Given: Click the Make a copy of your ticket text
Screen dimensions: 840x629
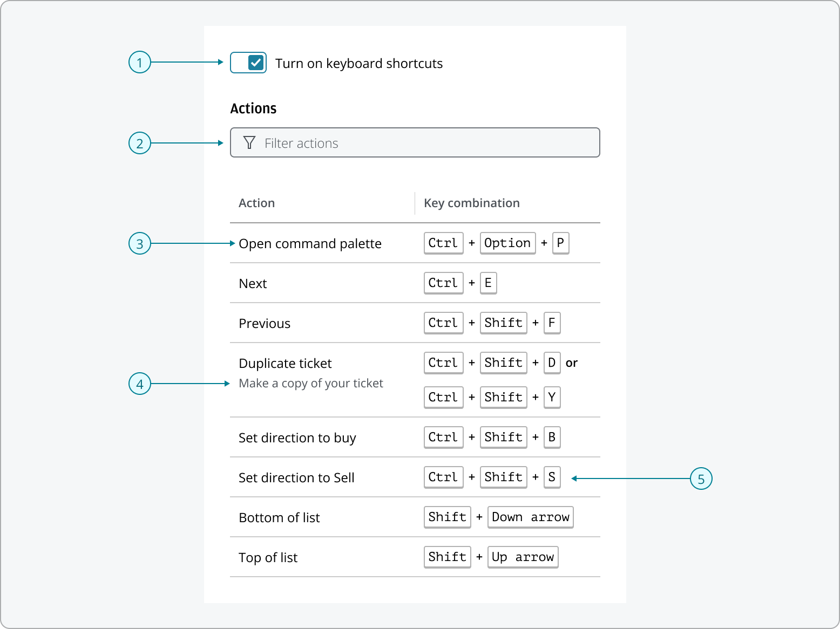Looking at the screenshot, I should [311, 383].
